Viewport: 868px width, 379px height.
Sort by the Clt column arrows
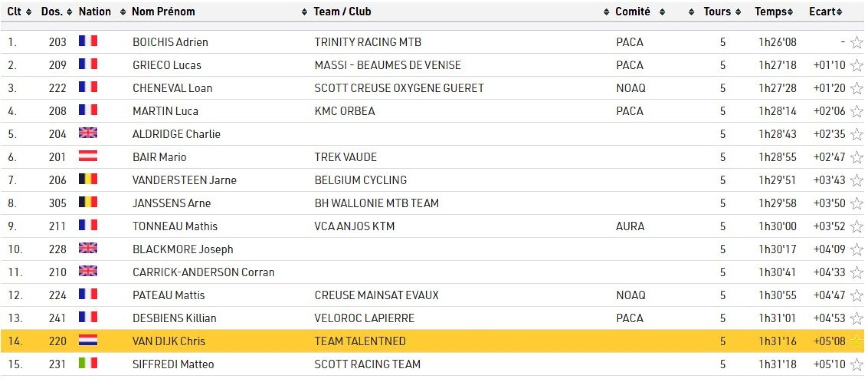point(29,12)
